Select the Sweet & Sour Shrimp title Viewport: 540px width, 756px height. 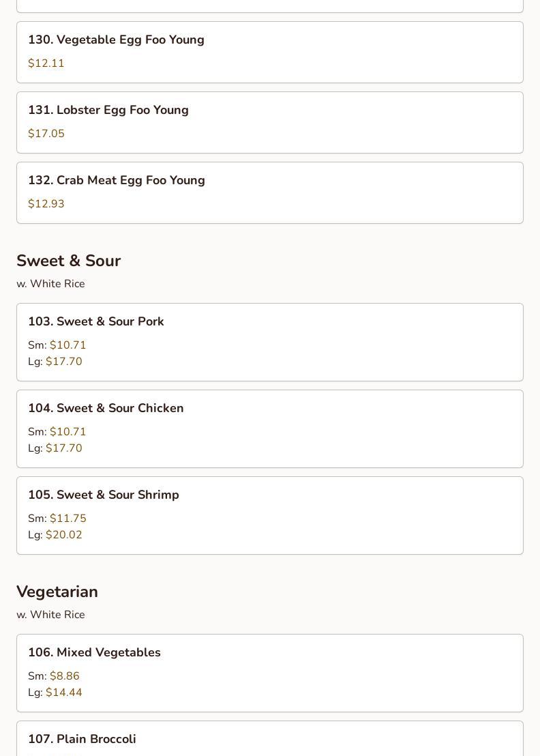pyautogui.click(x=104, y=495)
